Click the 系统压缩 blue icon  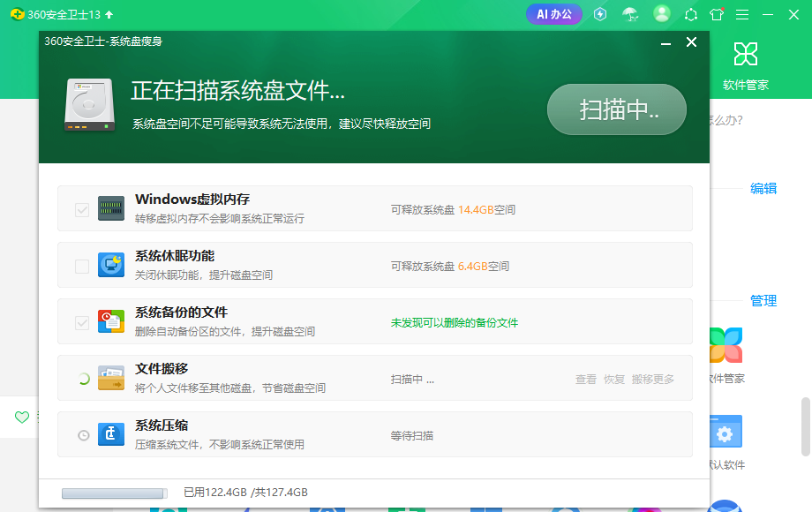pos(111,434)
